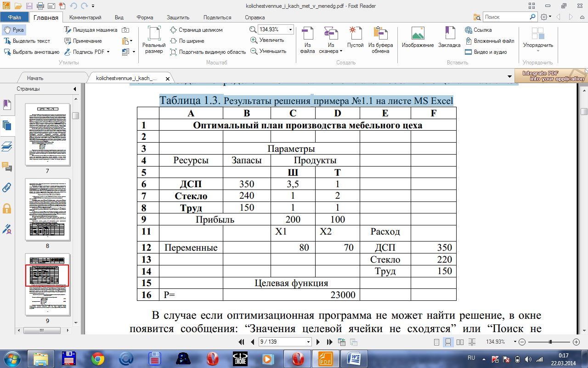Add a Note (Примечание) comment
Screen dimensions: 588x368
coord(83,41)
